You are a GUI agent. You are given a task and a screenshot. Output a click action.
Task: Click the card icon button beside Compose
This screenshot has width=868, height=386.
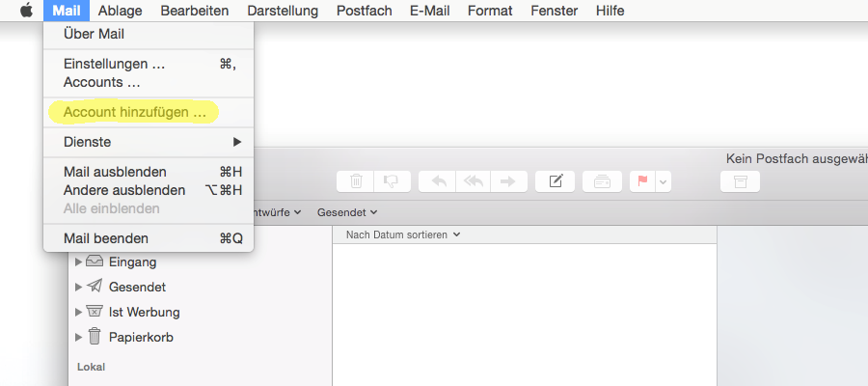pyautogui.click(x=602, y=181)
